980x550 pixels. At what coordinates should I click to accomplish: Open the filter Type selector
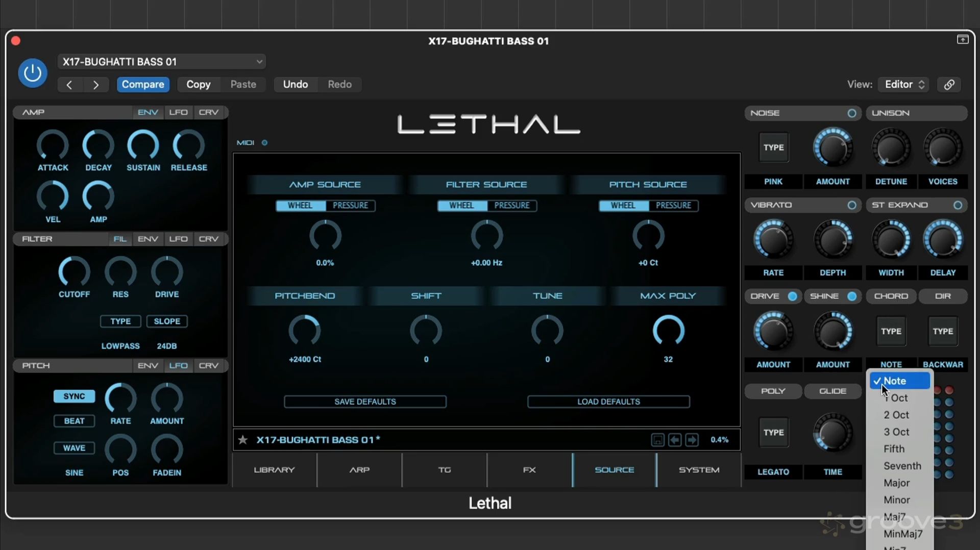(x=120, y=321)
